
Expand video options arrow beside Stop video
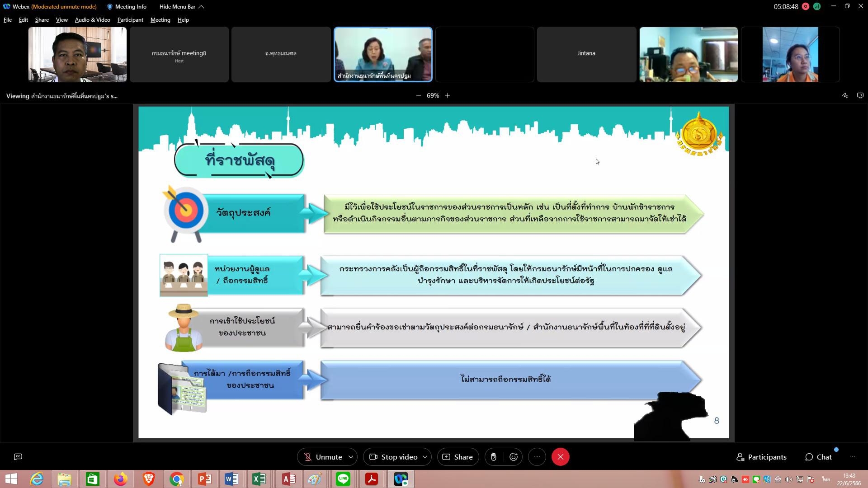coord(425,457)
